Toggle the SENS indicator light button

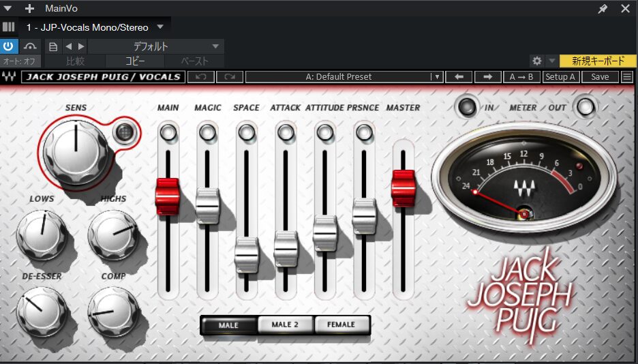pyautogui.click(x=123, y=132)
